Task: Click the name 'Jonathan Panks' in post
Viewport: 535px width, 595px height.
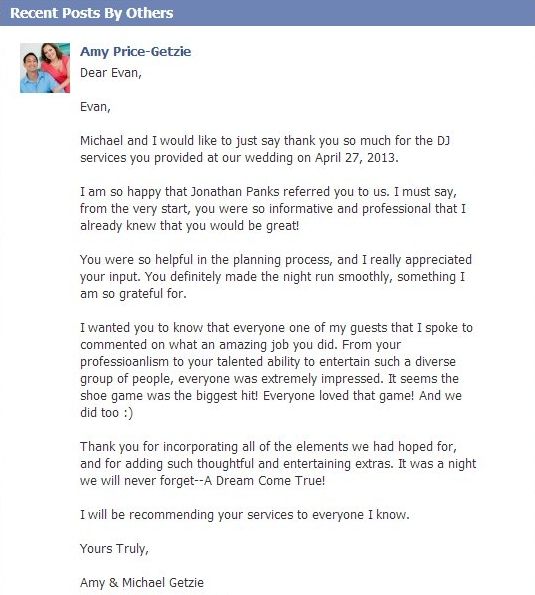Action: tap(235, 192)
